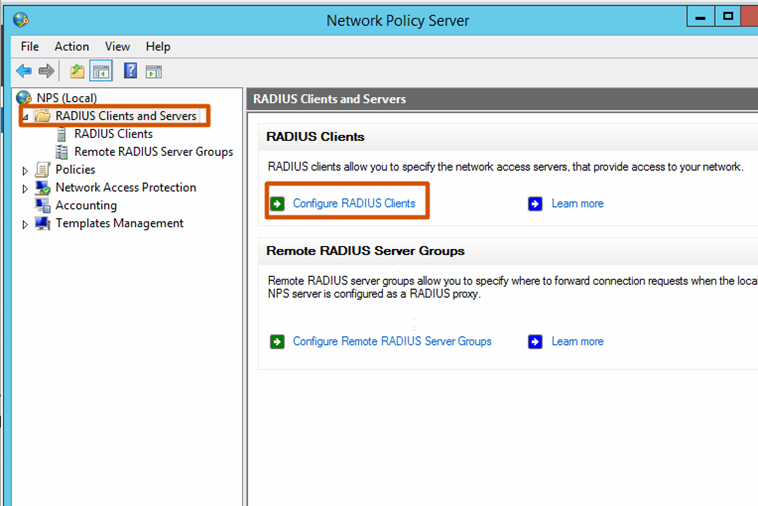
Task: Click the Forward arrow toolbar icon
Action: point(46,71)
